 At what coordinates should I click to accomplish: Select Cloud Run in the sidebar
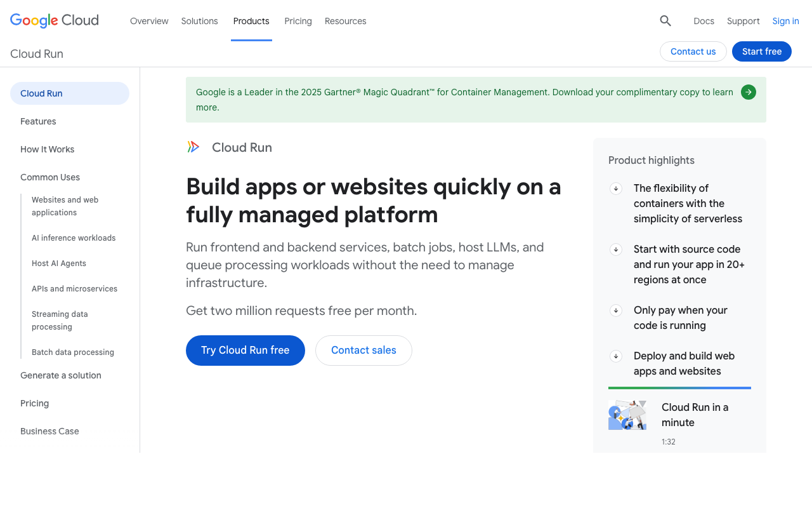(x=70, y=93)
